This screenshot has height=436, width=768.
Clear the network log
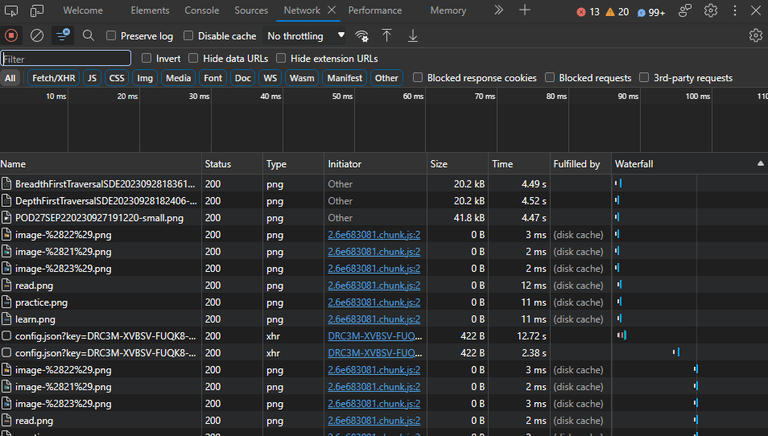tap(37, 36)
